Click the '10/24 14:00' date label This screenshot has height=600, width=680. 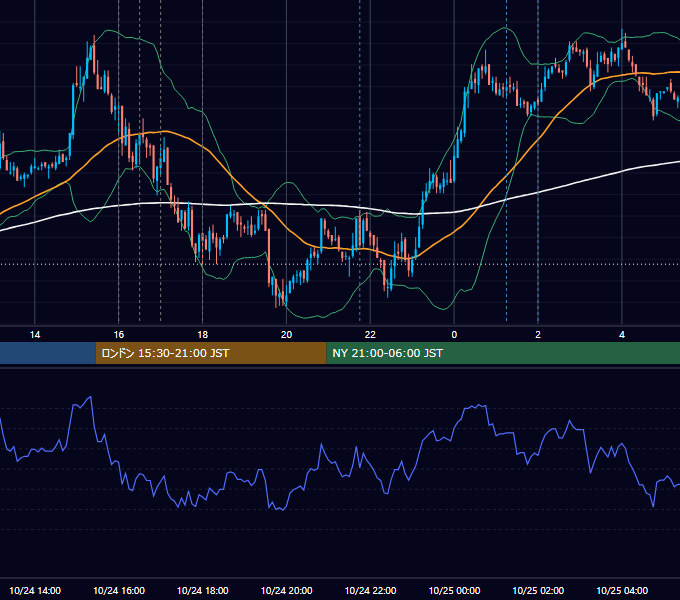point(35,591)
